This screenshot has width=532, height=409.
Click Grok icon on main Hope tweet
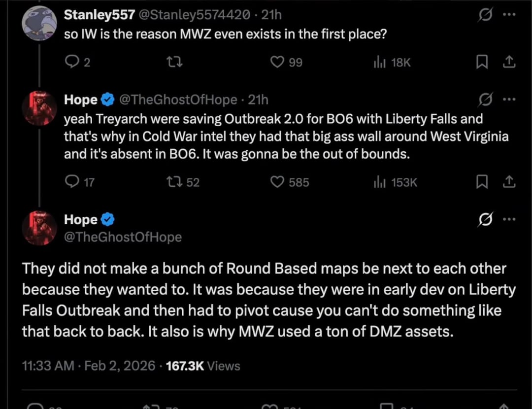point(485,220)
